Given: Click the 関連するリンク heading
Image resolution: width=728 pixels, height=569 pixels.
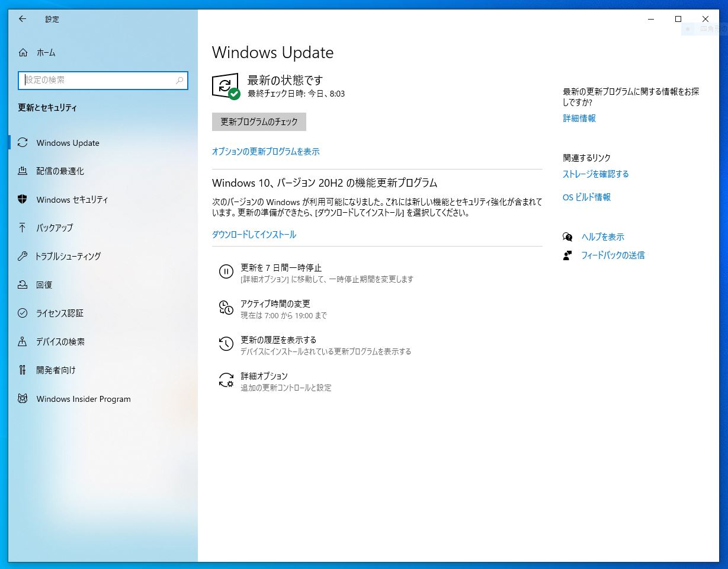Looking at the screenshot, I should click(586, 158).
